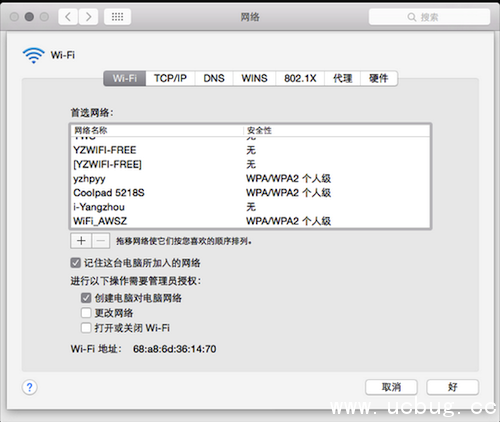
Task: Select the i-Yangzhou network row
Action: point(250,207)
